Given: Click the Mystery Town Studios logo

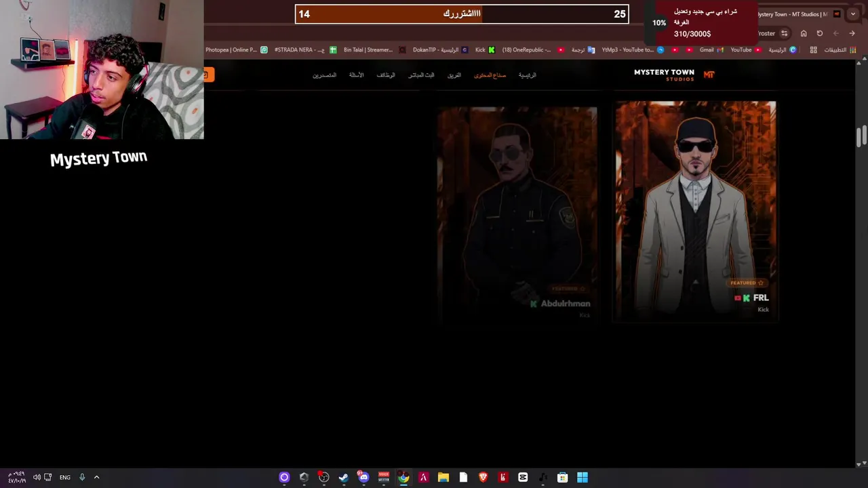Looking at the screenshot, I should (674, 75).
